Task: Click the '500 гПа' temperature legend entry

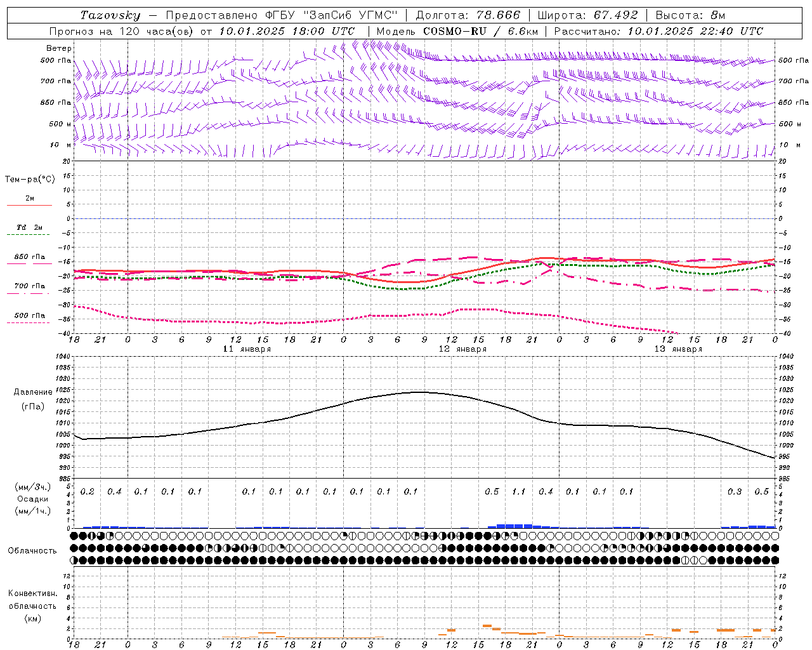Action: (30, 315)
